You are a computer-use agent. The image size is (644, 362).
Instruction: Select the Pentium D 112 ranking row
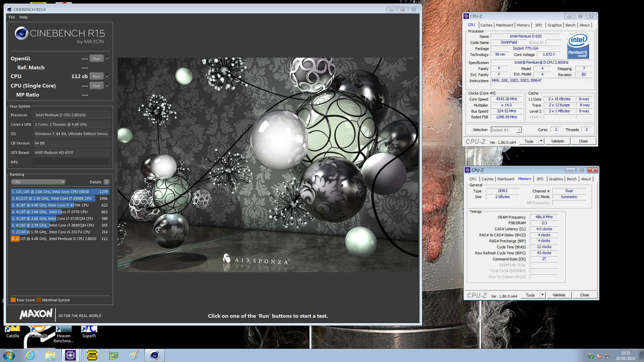point(60,239)
